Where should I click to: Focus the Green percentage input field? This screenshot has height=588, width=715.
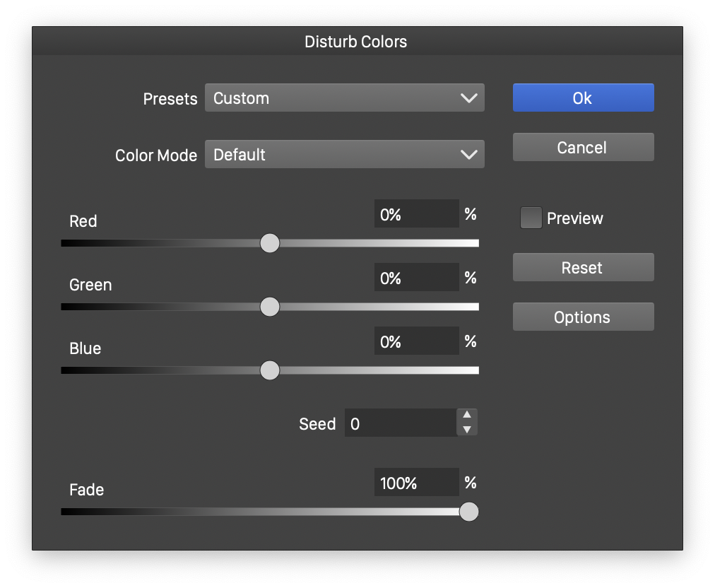416,278
